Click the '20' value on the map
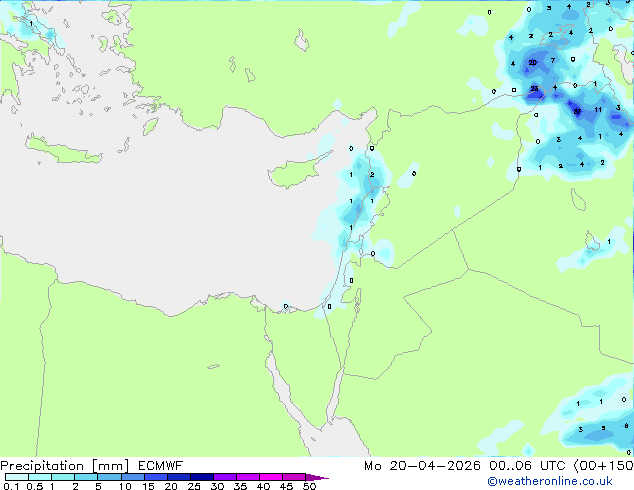Viewport: 634px width, 490px height. click(x=533, y=62)
